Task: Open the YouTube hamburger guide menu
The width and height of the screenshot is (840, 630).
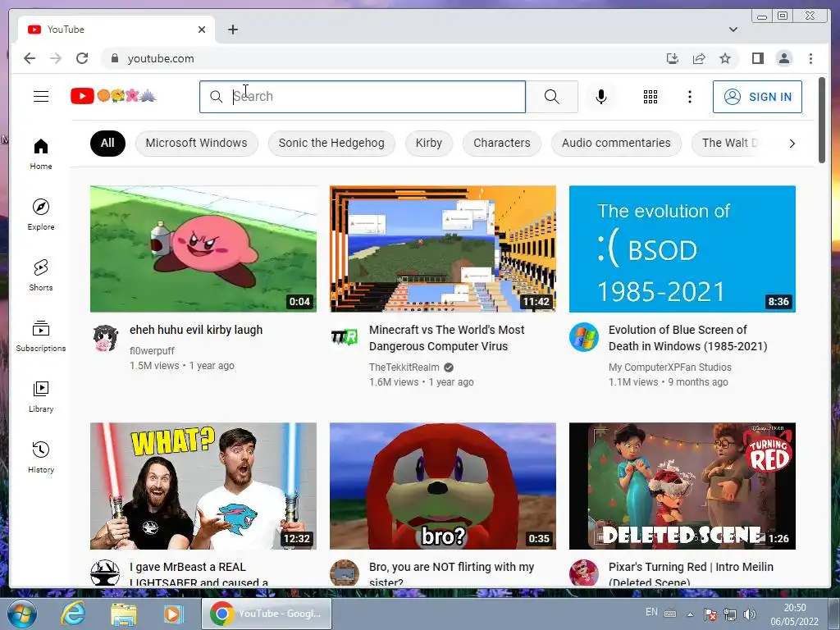Action: tap(41, 97)
